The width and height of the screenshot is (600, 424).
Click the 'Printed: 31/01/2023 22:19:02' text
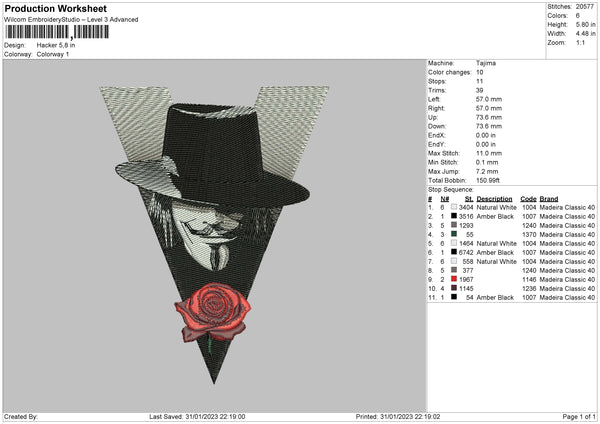pyautogui.click(x=398, y=416)
